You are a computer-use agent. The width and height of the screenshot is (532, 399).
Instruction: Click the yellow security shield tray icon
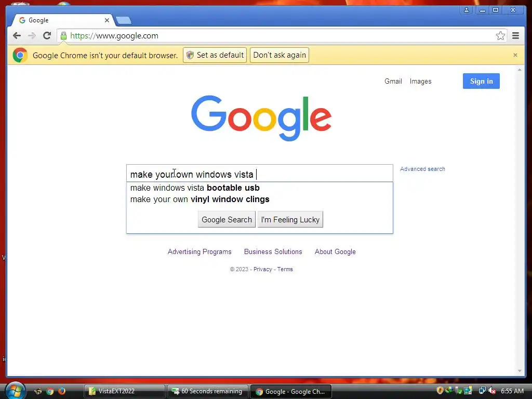pos(440,391)
